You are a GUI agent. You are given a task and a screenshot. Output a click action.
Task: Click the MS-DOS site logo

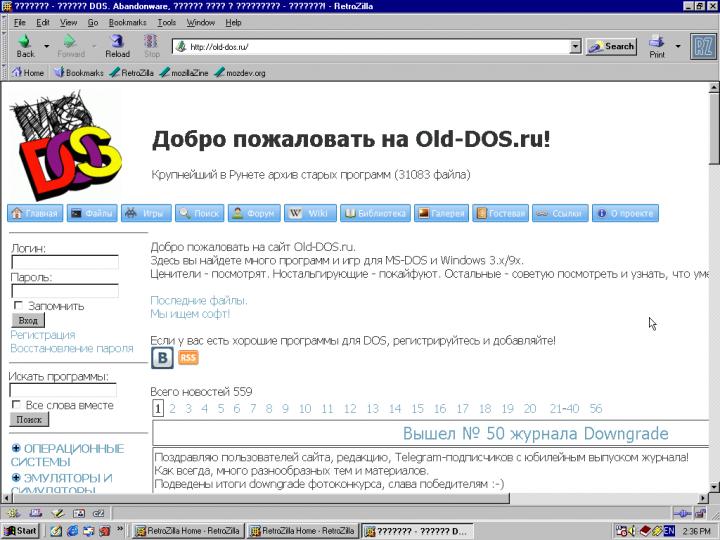point(66,145)
